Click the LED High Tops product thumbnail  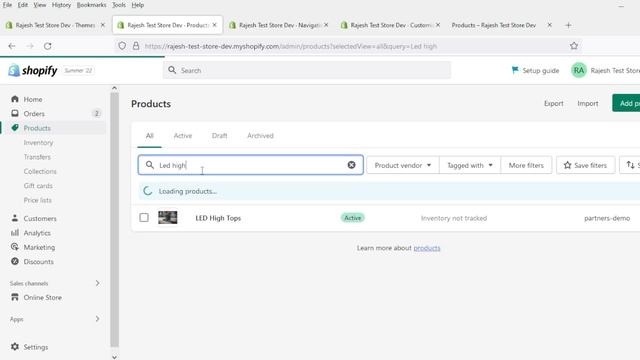pos(168,218)
